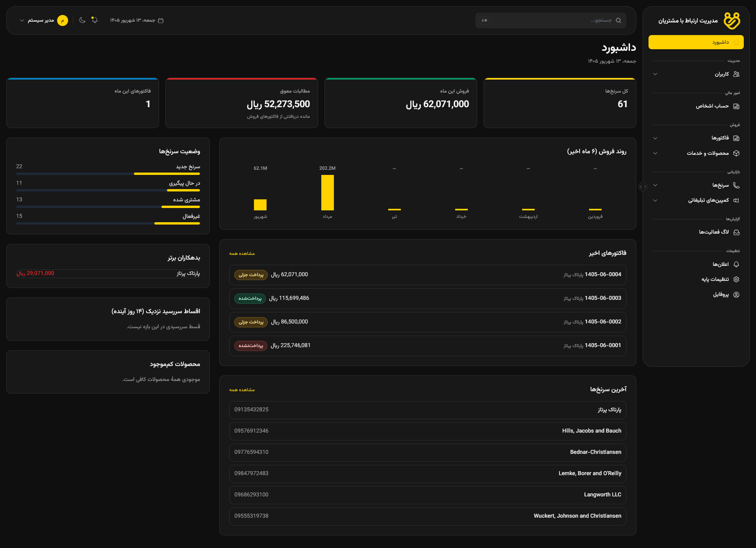Click the پرداخت‌شده status badge
The image size is (756, 548).
tap(250, 298)
